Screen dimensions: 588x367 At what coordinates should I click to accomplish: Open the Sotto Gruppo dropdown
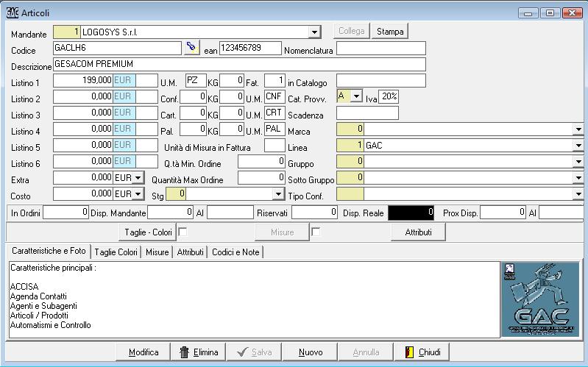click(x=578, y=178)
